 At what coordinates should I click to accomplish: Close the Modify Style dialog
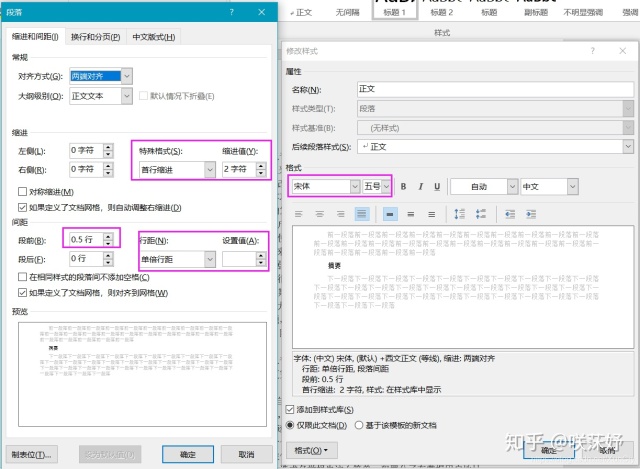(622, 51)
